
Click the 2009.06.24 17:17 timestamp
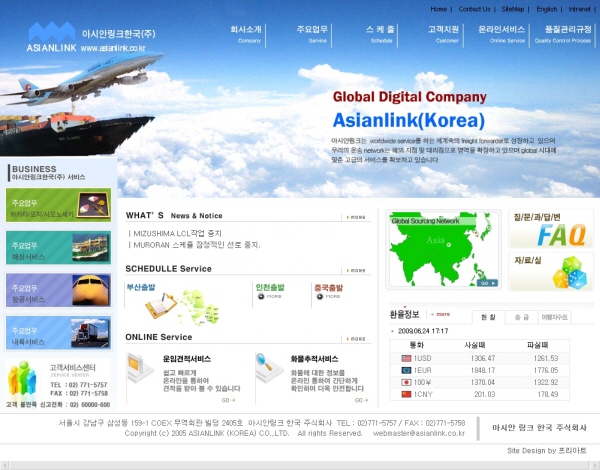coord(423,331)
